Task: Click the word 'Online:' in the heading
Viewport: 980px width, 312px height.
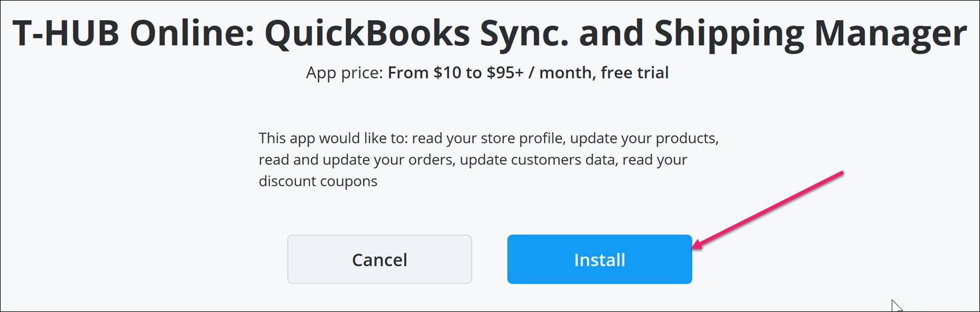Action: click(x=191, y=33)
